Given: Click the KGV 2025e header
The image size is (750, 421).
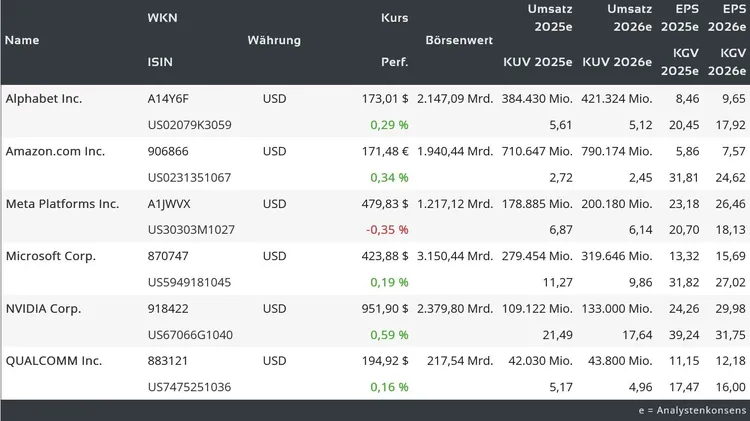Looking at the screenshot, I should point(680,62).
